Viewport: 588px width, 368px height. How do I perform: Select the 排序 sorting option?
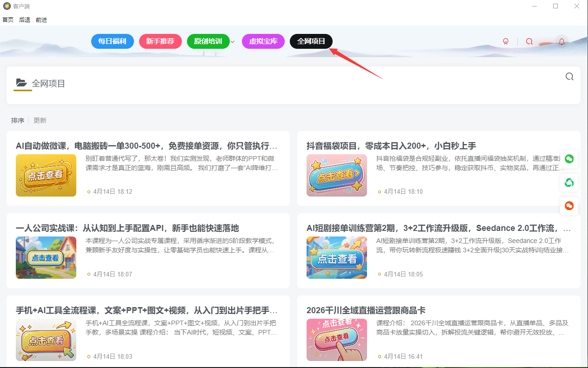[17, 120]
